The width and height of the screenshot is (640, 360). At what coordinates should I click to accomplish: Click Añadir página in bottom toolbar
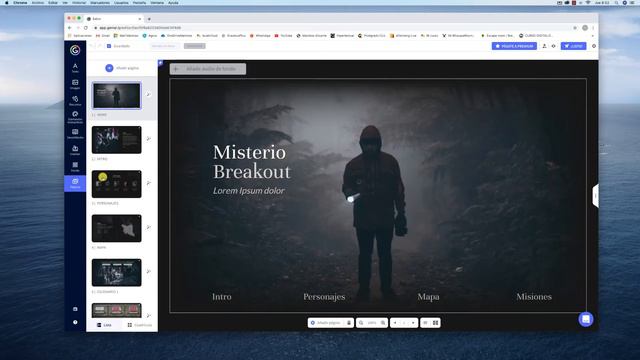pyautogui.click(x=326, y=323)
